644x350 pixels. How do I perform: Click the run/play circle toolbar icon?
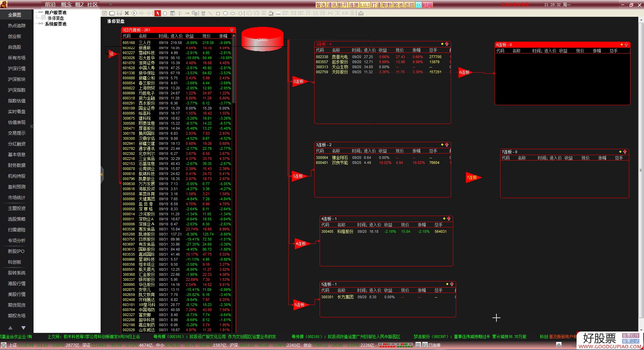[134, 13]
